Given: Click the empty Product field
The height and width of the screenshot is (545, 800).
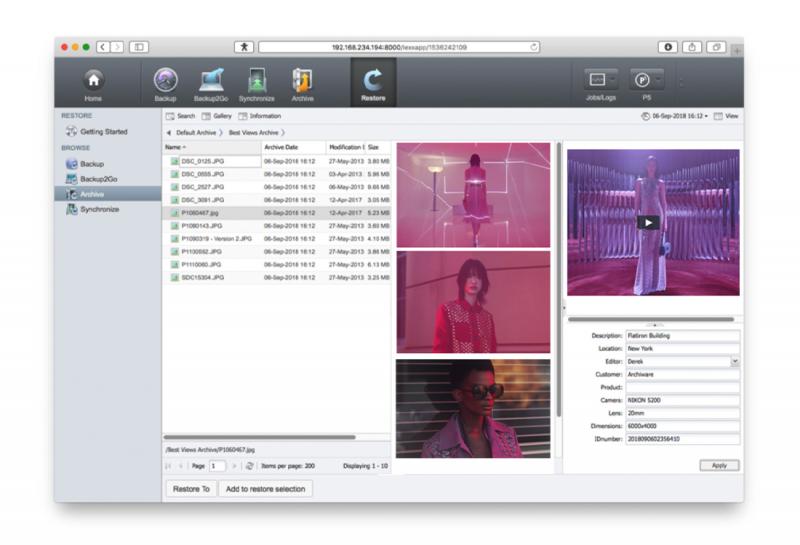Looking at the screenshot, I should coord(683,387).
